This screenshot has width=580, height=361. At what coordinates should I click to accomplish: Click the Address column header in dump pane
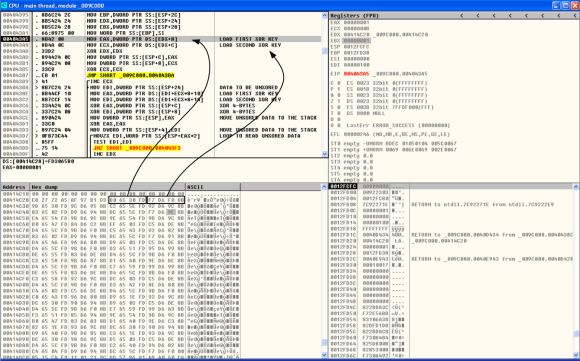15,187
